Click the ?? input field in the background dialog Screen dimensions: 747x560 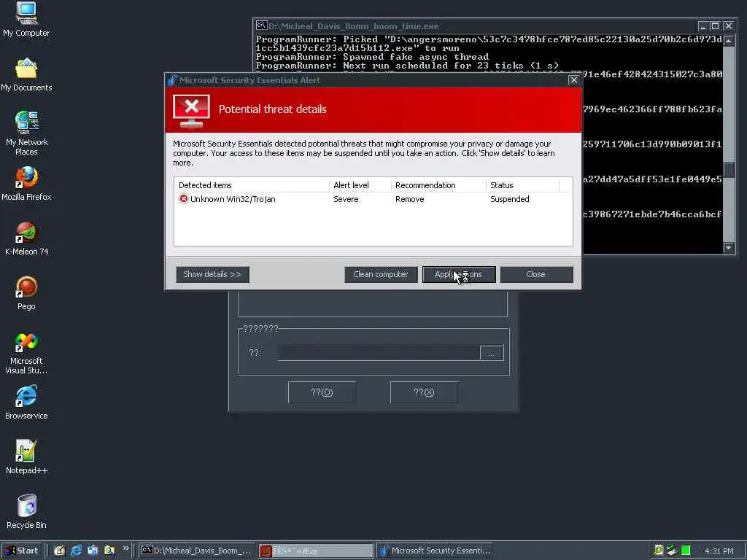pos(379,353)
